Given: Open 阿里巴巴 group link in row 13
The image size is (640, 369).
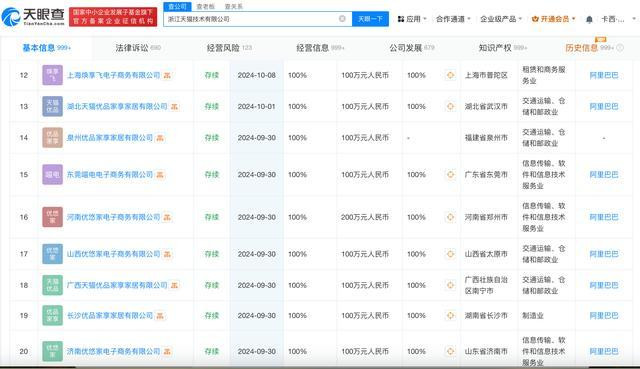Looking at the screenshot, I should [604, 107].
